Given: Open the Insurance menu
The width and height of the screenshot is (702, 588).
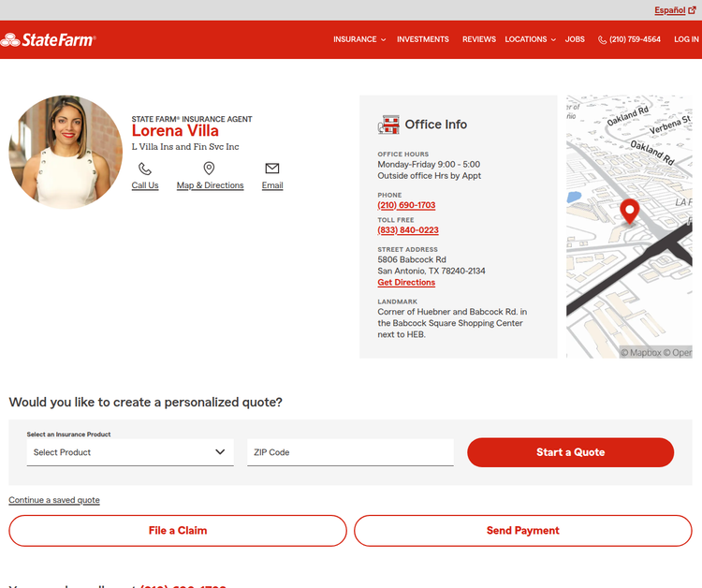Looking at the screenshot, I should coord(359,39).
